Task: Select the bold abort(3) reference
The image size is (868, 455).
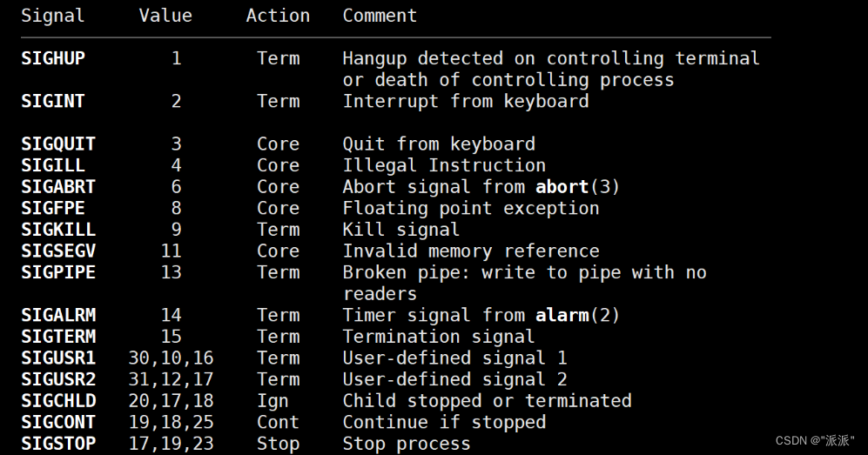Action: click(x=577, y=187)
